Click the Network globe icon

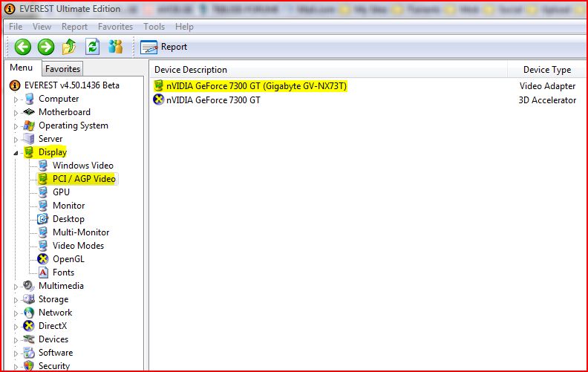(x=29, y=313)
